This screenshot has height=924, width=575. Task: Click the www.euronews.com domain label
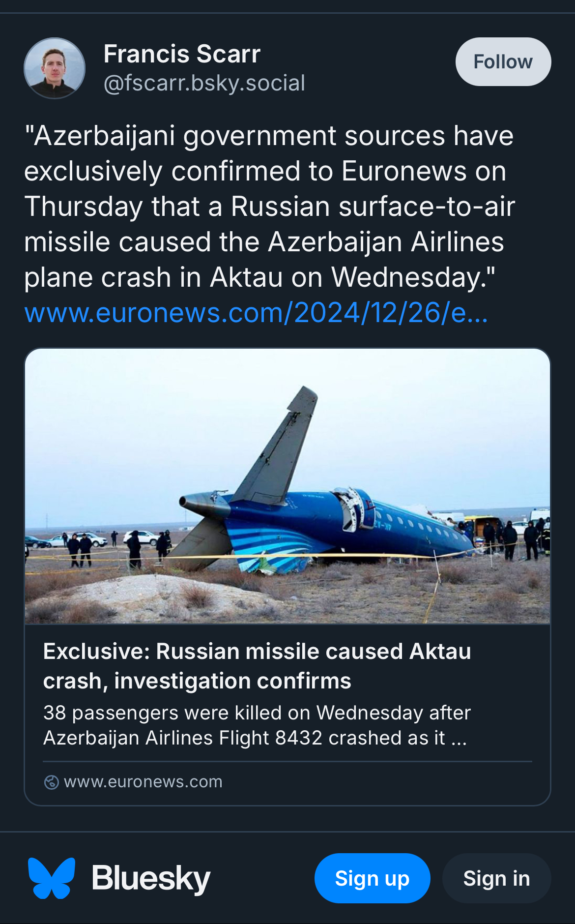tap(143, 782)
